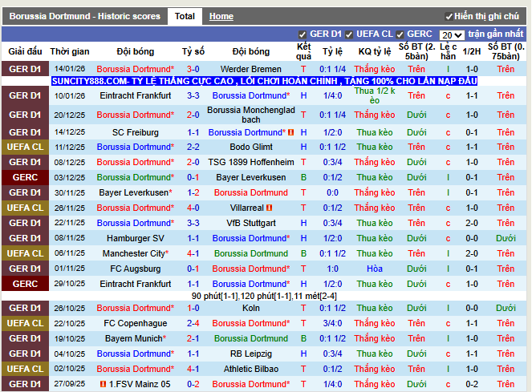Screen dimensions: 532x392
Task: Open 1.FSV Mainz 05 team link
Action: [140, 384]
